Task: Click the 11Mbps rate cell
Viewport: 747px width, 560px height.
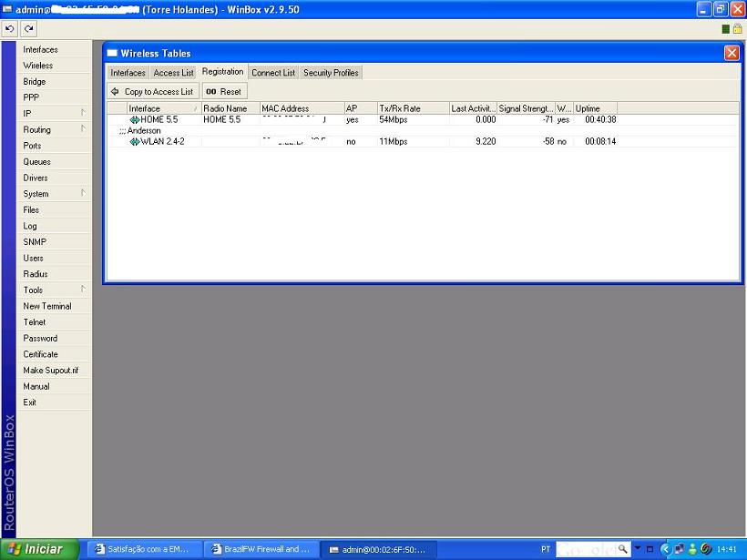Action: [x=394, y=141]
